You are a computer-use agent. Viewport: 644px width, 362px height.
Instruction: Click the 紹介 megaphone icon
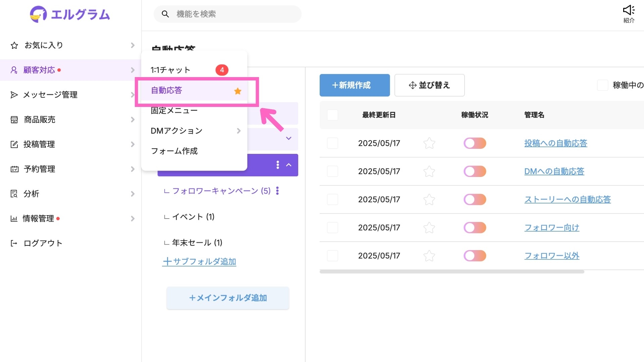point(629,11)
